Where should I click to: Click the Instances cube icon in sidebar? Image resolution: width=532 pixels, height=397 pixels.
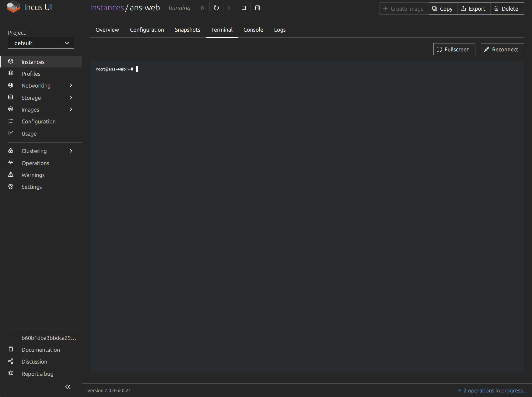click(11, 61)
